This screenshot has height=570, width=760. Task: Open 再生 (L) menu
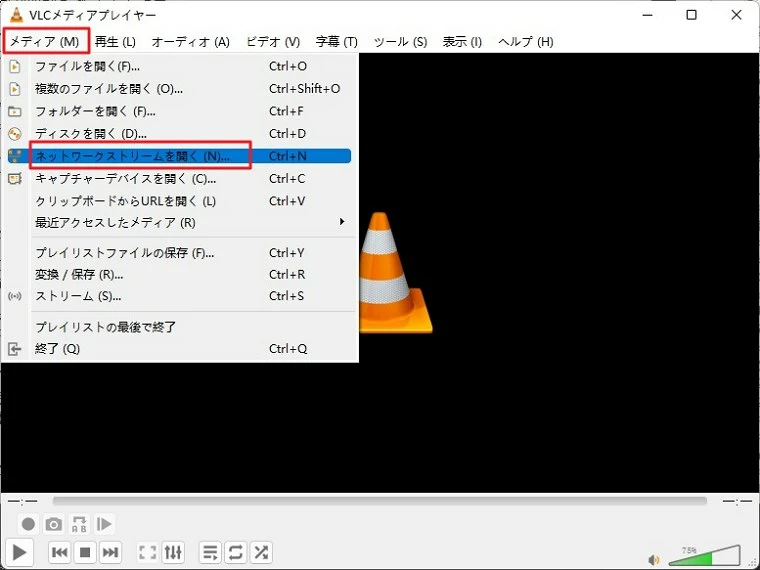(115, 42)
